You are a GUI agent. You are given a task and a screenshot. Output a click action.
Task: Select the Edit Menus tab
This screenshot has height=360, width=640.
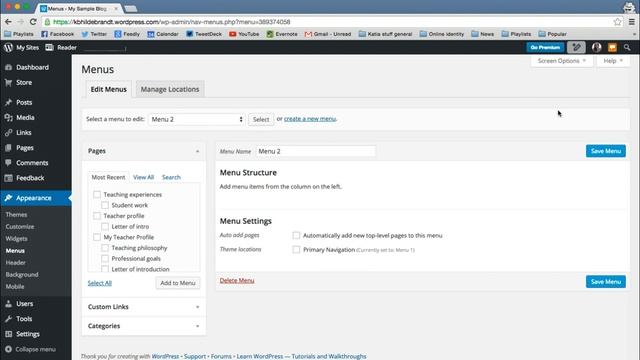[x=109, y=89]
